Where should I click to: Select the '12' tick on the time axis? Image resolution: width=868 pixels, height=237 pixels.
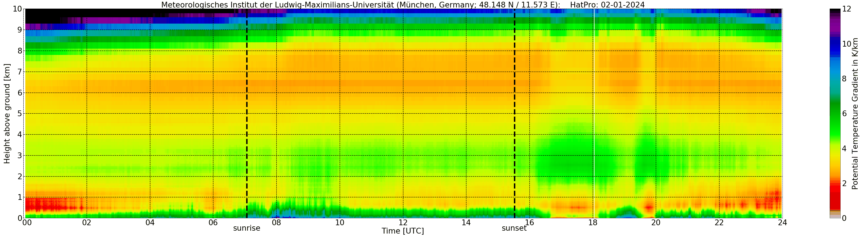[x=403, y=223]
